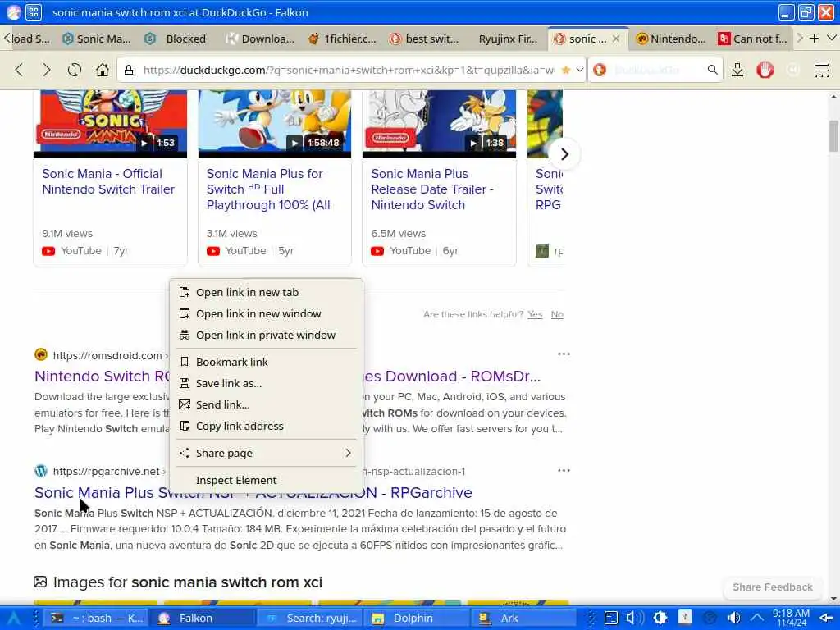Switch to the bash Konsole taskbar entry
This screenshot has height=630, width=840.
point(97,619)
